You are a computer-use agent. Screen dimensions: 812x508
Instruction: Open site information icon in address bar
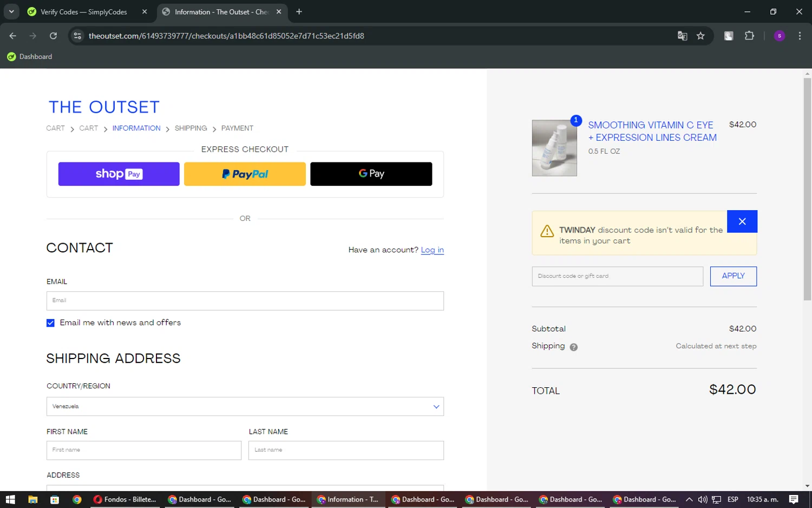(x=77, y=36)
